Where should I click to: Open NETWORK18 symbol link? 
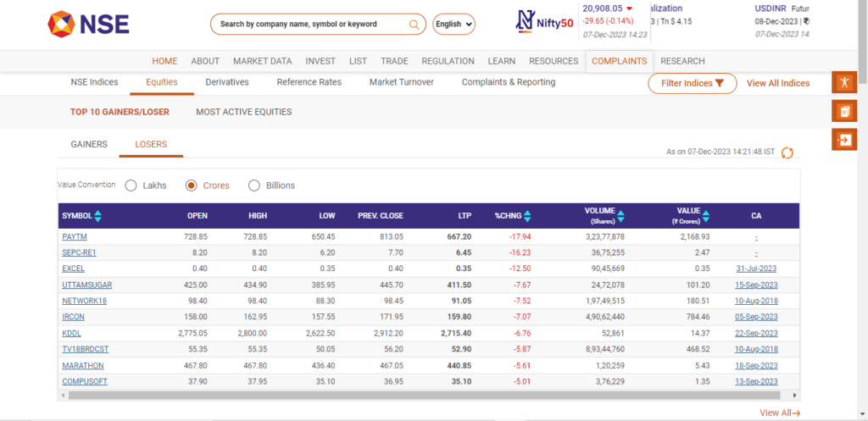click(84, 301)
